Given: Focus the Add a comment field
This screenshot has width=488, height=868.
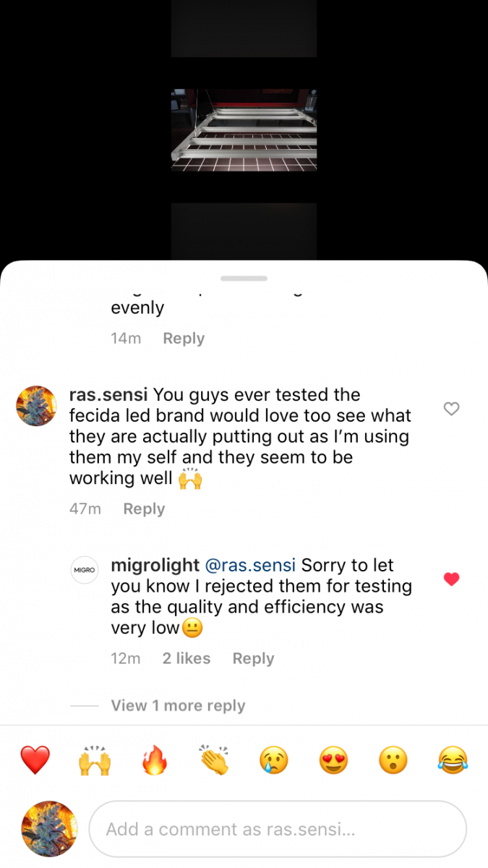Looking at the screenshot, I should coord(278,829).
